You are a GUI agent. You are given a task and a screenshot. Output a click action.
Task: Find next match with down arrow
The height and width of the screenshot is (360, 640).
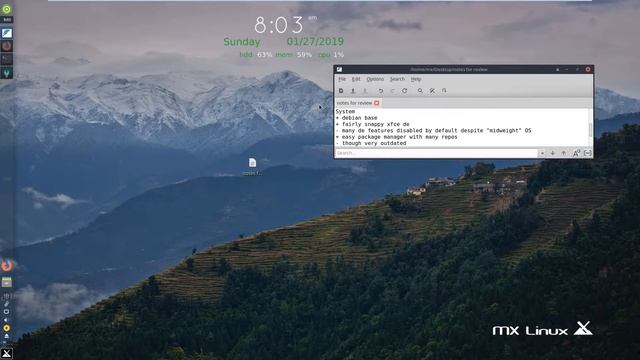click(x=553, y=153)
